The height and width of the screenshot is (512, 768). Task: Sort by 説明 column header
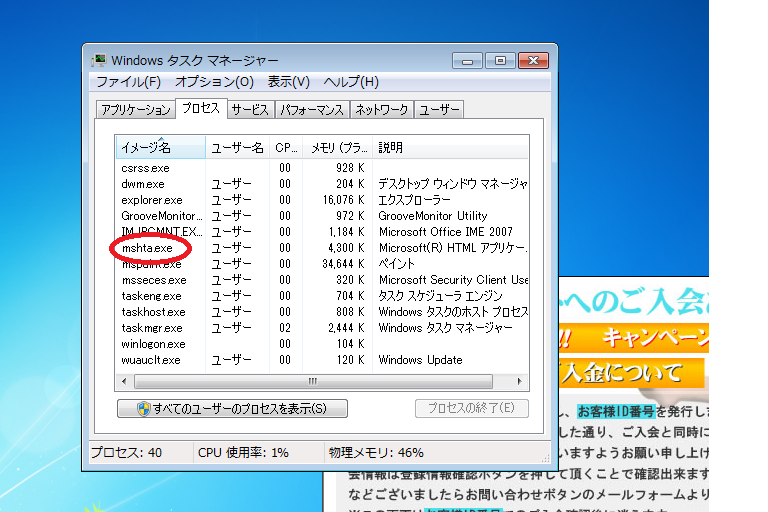(451, 147)
